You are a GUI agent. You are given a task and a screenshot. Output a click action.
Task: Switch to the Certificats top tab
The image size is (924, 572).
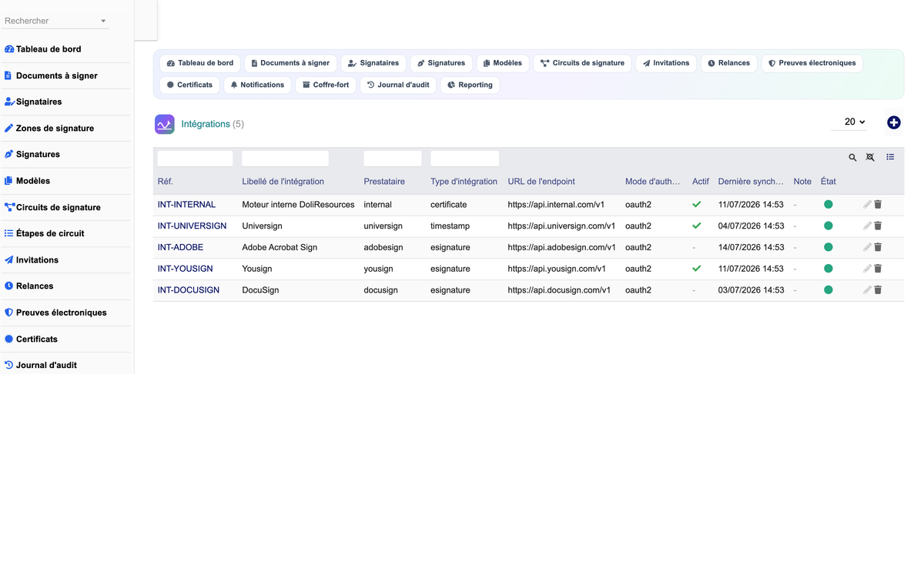point(189,85)
